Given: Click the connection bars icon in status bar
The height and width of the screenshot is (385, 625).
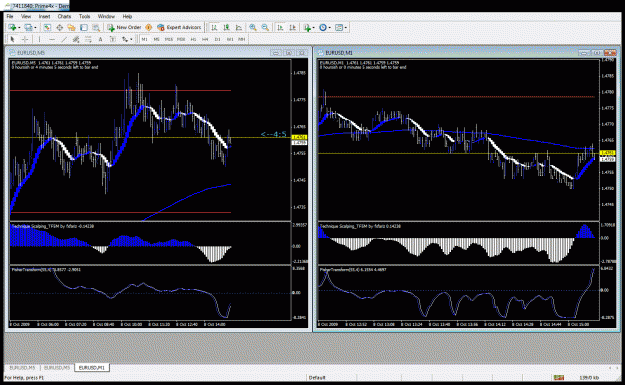Looking at the screenshot, I should (x=558, y=377).
